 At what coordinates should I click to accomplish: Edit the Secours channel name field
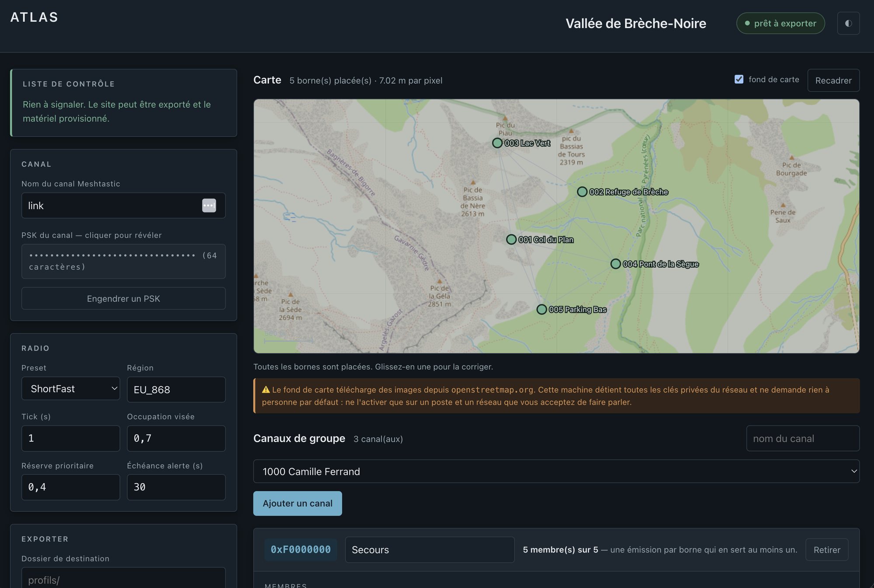(430, 550)
